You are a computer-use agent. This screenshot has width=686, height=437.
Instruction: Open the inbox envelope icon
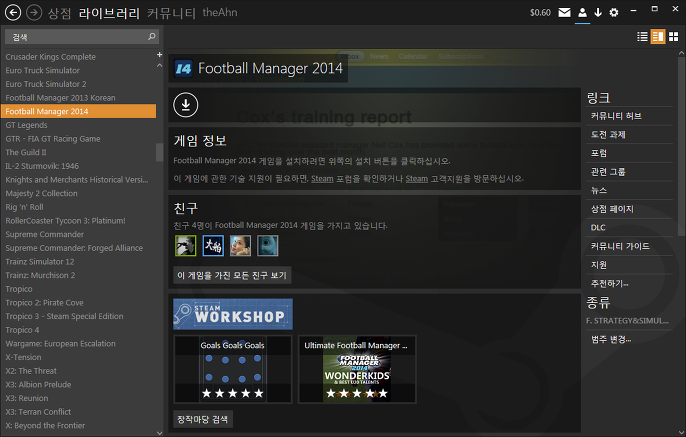click(564, 12)
